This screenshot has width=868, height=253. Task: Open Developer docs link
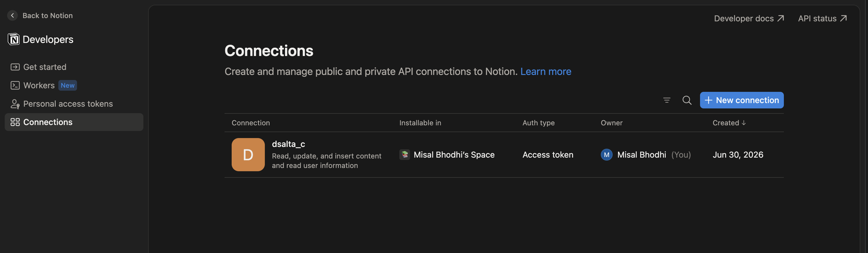coord(749,19)
